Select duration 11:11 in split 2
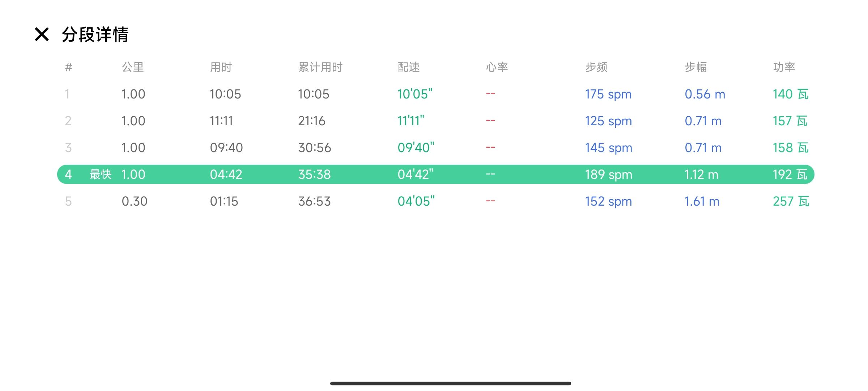Image resolution: width=868 pixels, height=391 pixels. click(221, 121)
